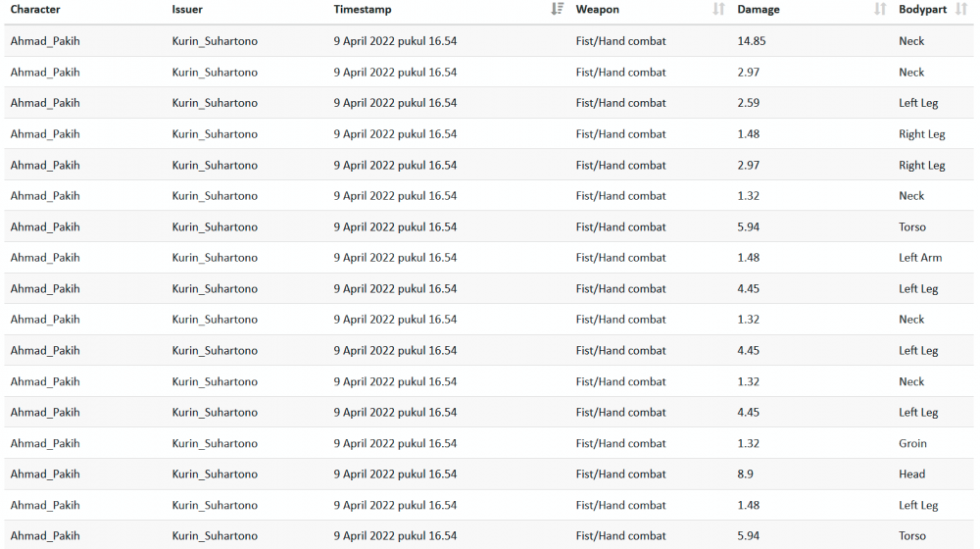Click the timestamp in the Head row
980x549 pixels.
click(x=395, y=474)
